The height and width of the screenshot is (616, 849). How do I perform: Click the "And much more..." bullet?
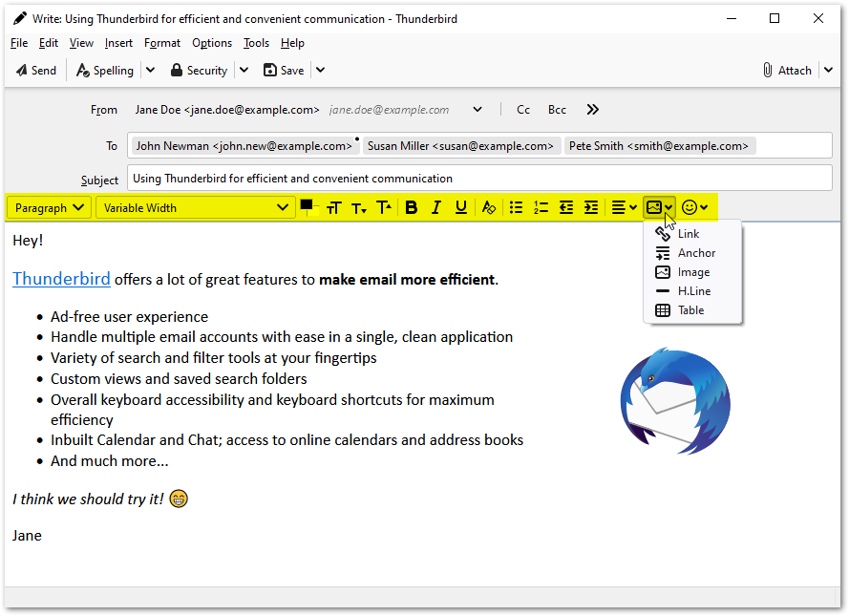click(x=110, y=461)
